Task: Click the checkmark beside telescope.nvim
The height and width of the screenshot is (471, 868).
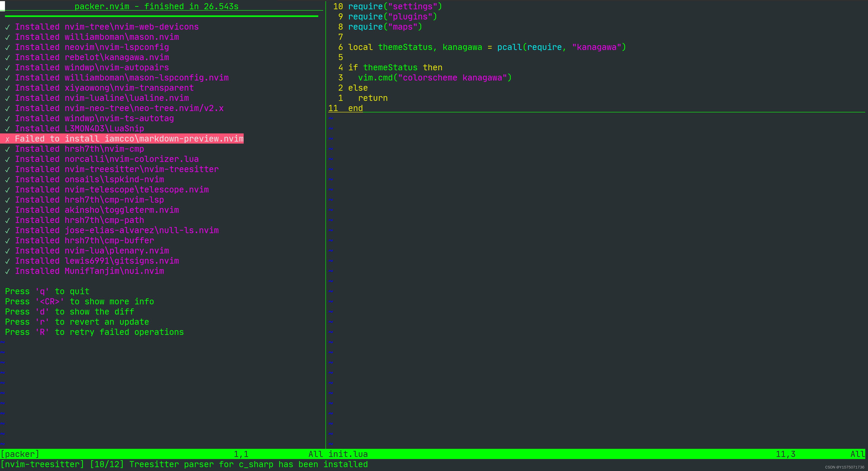Action: tap(7, 190)
